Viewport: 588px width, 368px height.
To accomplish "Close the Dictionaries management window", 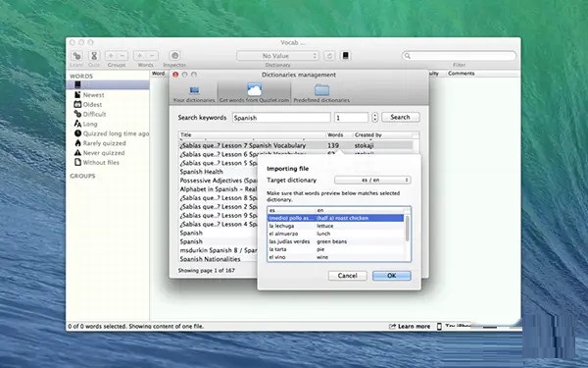I will (175, 75).
